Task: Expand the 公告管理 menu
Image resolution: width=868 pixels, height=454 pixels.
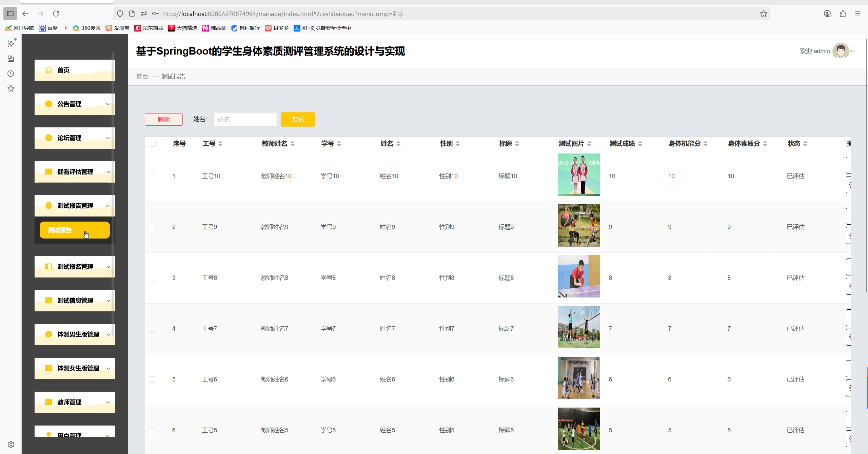Action: [x=74, y=104]
